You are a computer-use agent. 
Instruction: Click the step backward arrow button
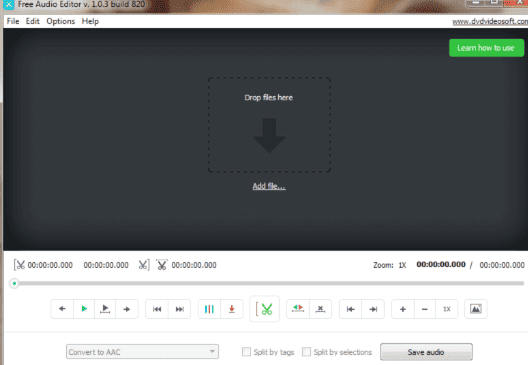[62, 309]
